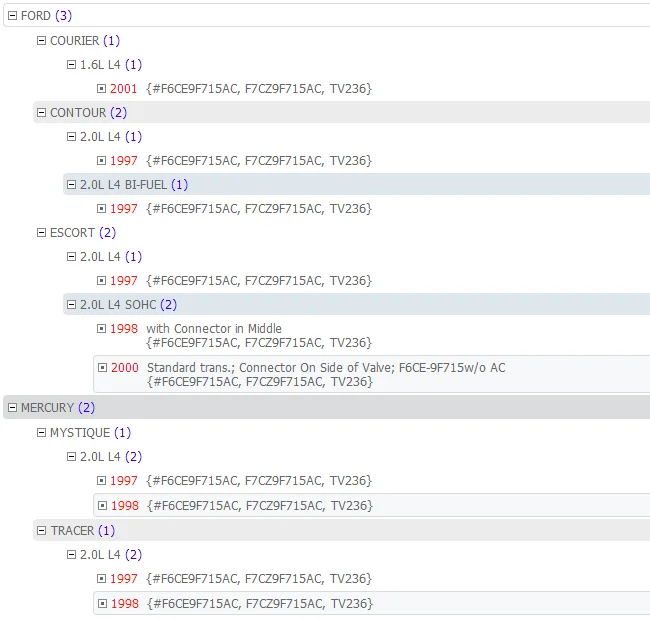Collapse the 2.0L L4 SOHC node
The width and height of the screenshot is (650, 620).
71,305
